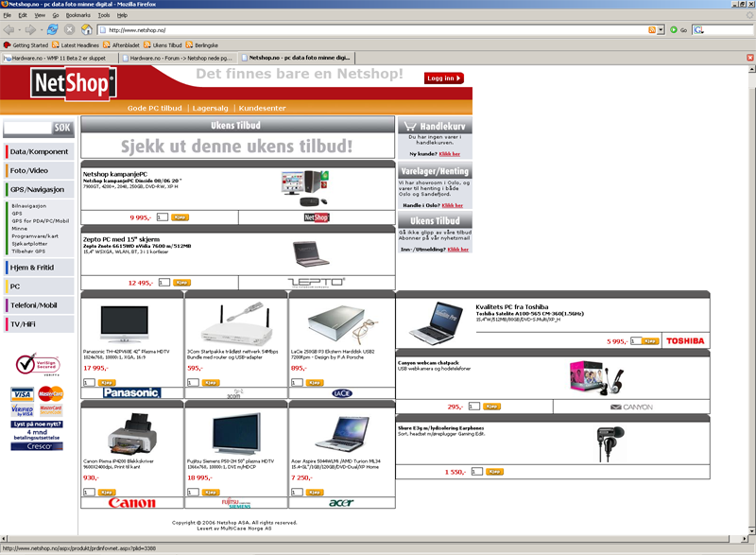The image size is (756, 555).
Task: Open the Bookmarks menu
Action: (78, 15)
